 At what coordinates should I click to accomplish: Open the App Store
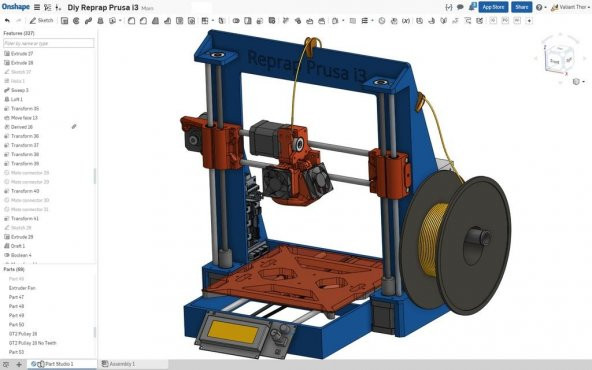[493, 7]
